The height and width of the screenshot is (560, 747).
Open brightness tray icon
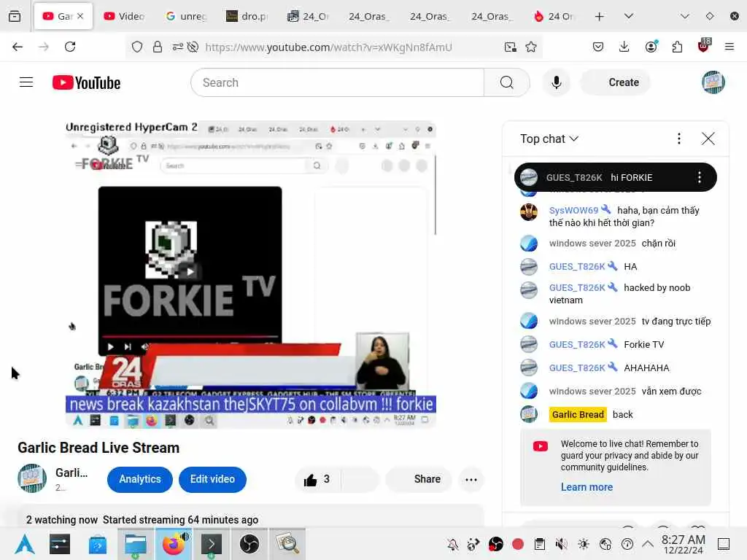click(x=584, y=544)
